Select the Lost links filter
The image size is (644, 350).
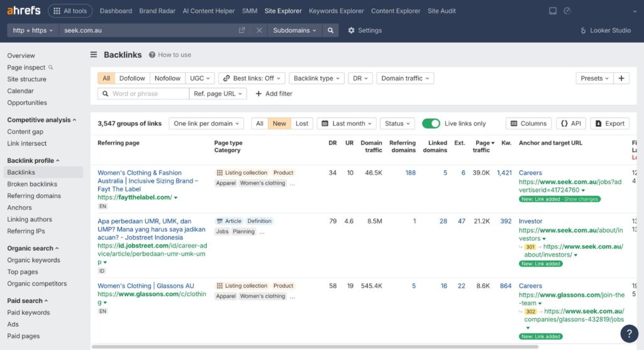pyautogui.click(x=302, y=124)
